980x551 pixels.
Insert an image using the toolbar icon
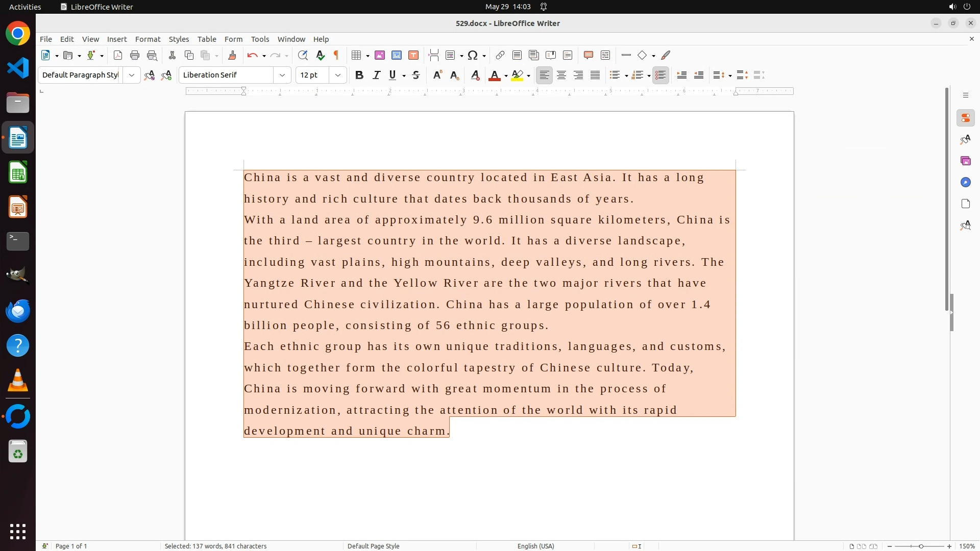pos(379,56)
